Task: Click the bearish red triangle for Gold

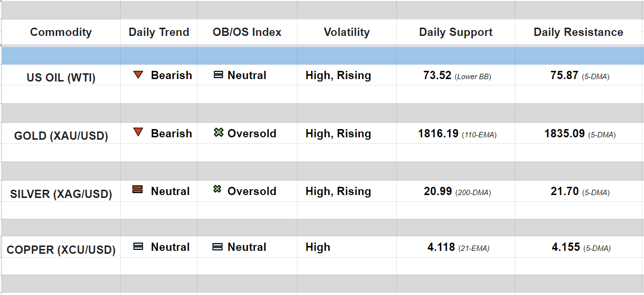Action: pyautogui.click(x=138, y=132)
